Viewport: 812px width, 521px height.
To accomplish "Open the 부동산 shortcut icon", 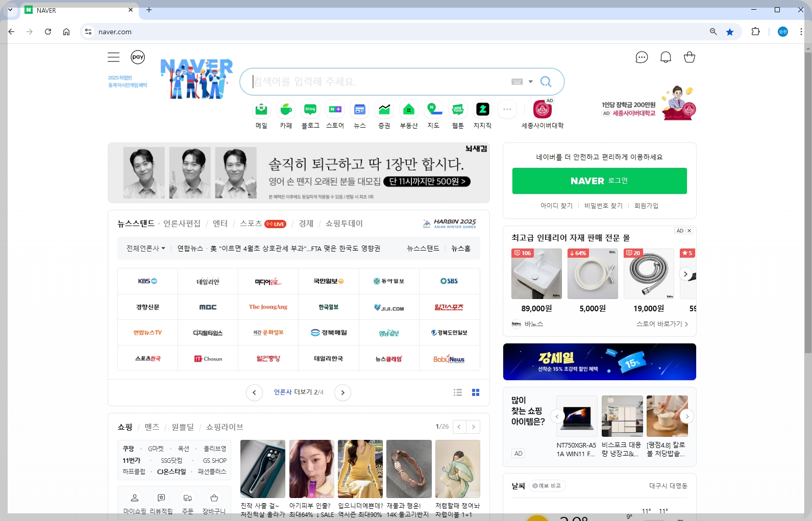I will [409, 109].
